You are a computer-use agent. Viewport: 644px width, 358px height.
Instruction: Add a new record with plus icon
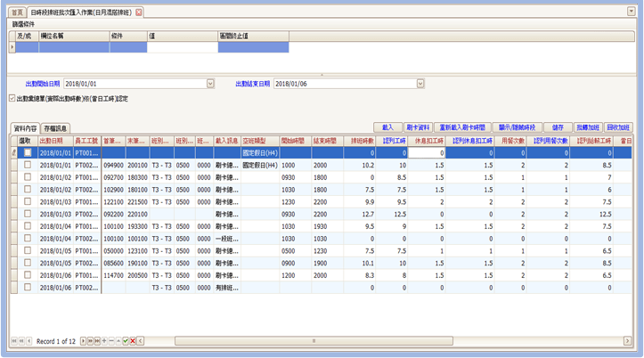point(104,341)
